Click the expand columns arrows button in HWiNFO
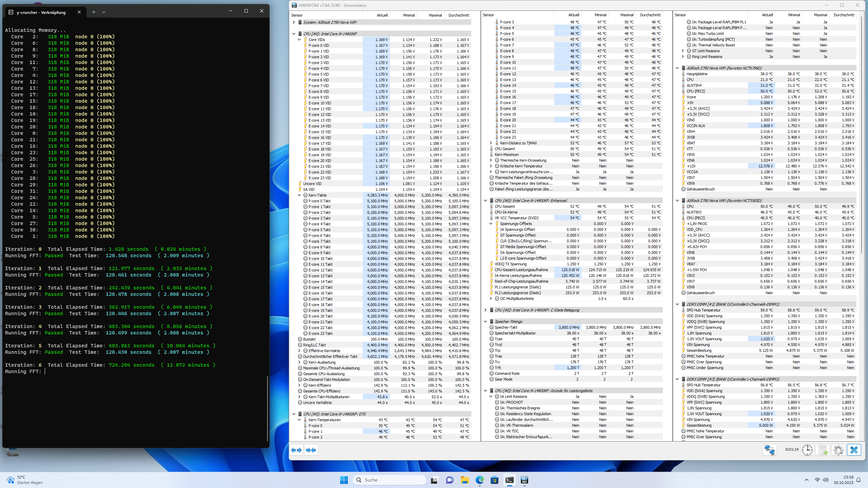This screenshot has width=868, height=488. pos(297,450)
